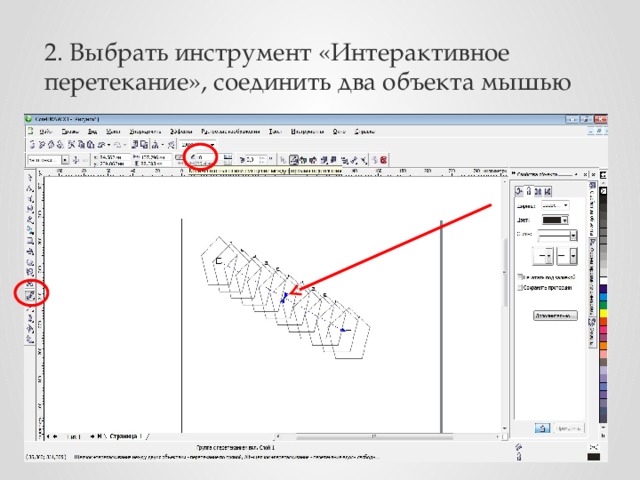The width and height of the screenshot is (640, 480).
Task: Select the Text tool in toolbox
Action: pos(30,282)
